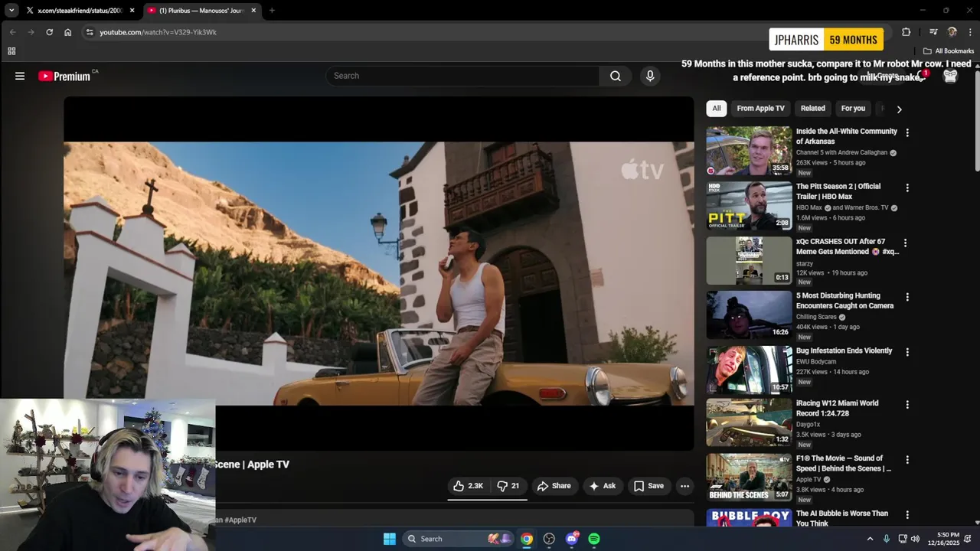Click the Windows taskbar Search box
The height and width of the screenshot is (551, 980).
458,539
